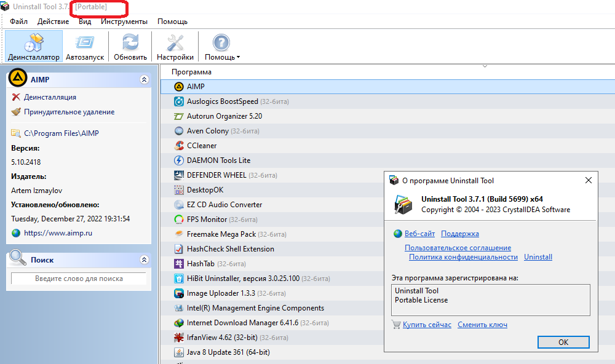Open the Поддержка support link
This screenshot has width=615, height=364.
(459, 234)
